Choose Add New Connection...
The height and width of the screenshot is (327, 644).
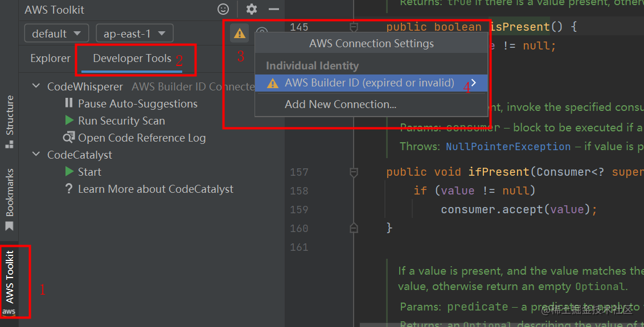click(x=341, y=104)
